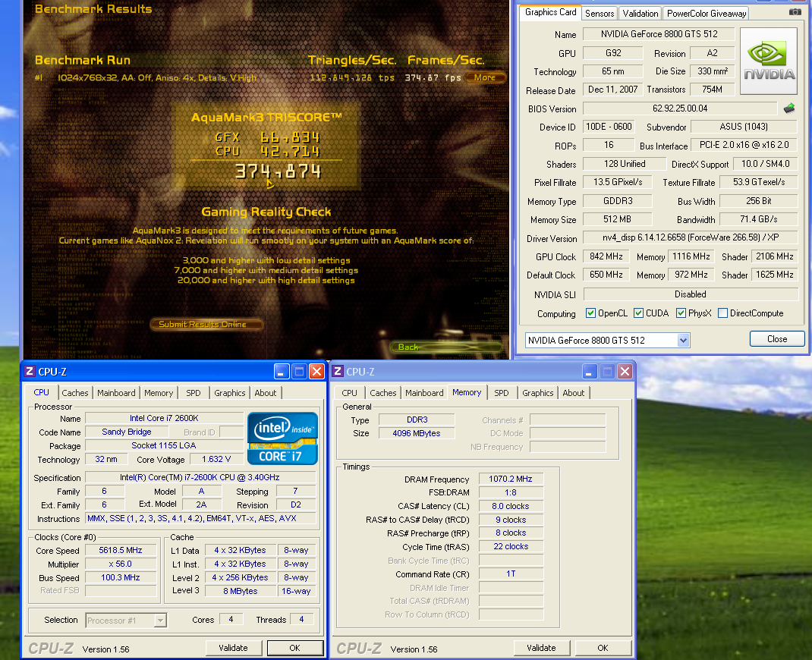Open Memory tab in left CPU-Z window
This screenshot has width=812, height=660.
tap(159, 393)
